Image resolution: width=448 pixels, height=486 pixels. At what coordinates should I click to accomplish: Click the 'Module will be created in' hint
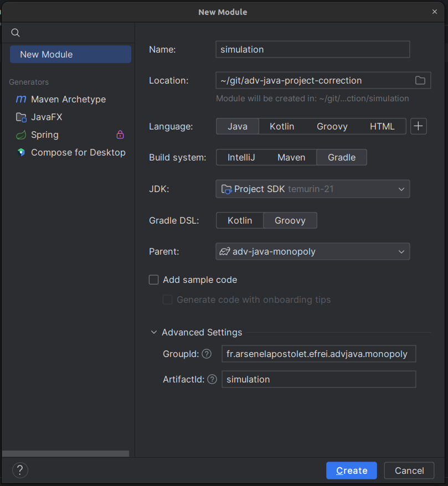pos(312,99)
